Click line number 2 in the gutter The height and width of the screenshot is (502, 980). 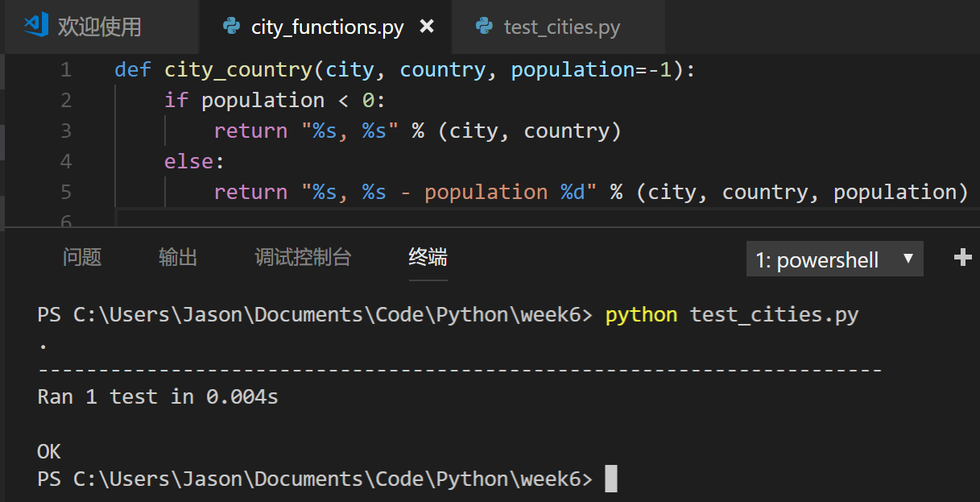click(66, 101)
